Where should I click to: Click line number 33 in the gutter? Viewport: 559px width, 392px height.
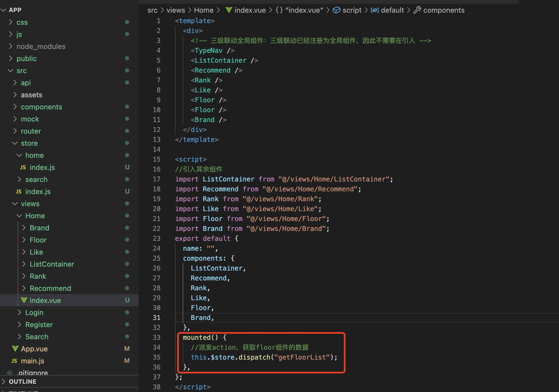pos(157,337)
